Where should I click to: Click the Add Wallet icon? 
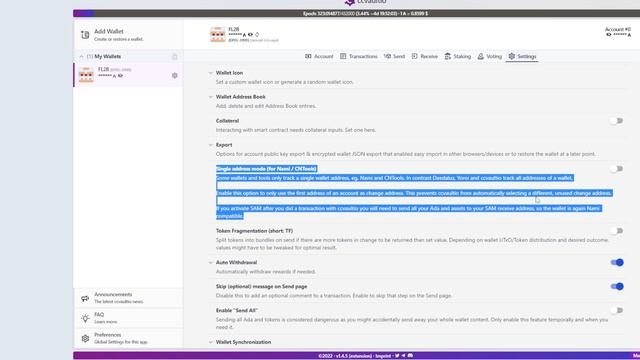(85, 35)
